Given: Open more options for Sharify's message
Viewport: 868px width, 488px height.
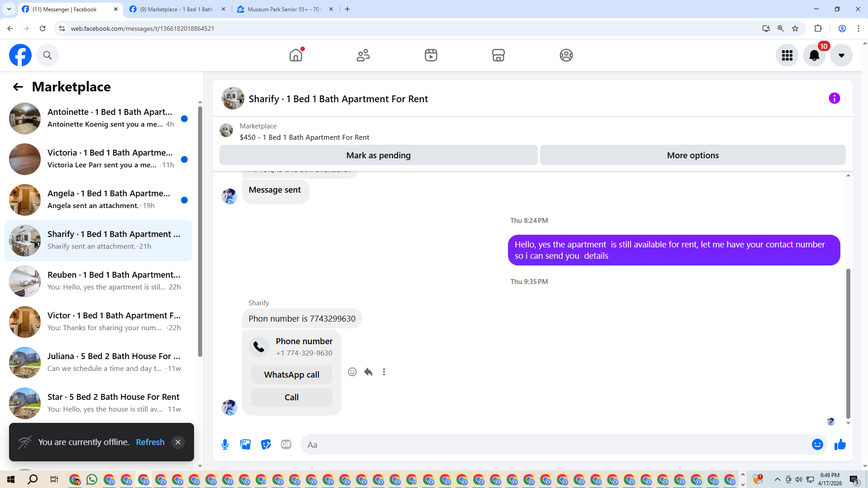Looking at the screenshot, I should point(384,372).
